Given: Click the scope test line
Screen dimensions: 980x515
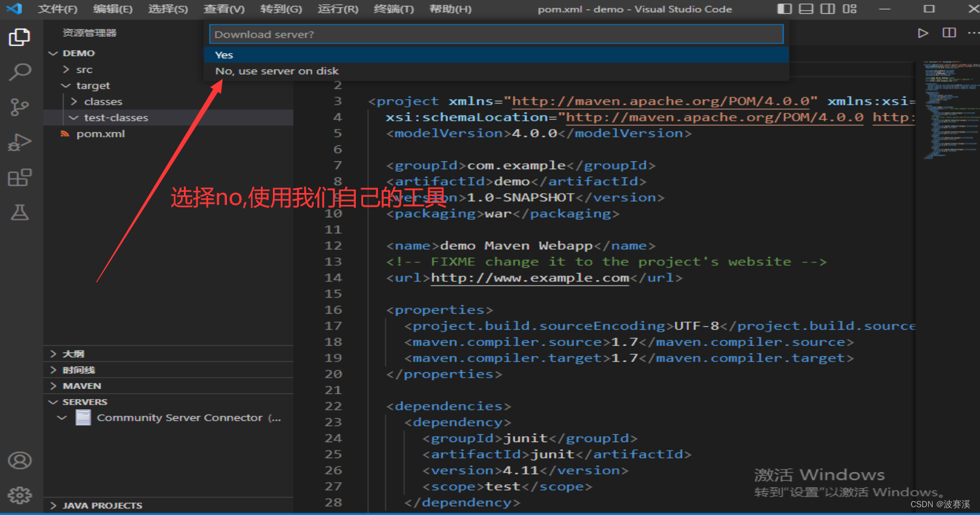Looking at the screenshot, I should click(507, 487).
